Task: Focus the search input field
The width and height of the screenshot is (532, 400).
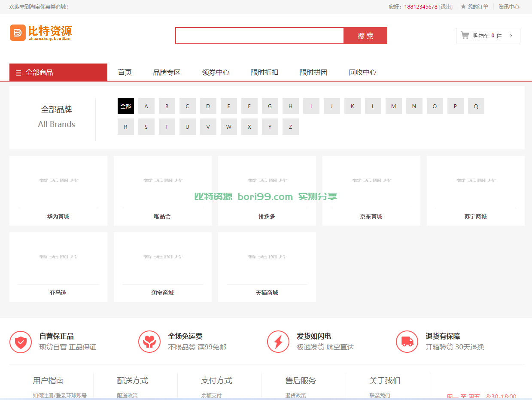Action: [259, 36]
